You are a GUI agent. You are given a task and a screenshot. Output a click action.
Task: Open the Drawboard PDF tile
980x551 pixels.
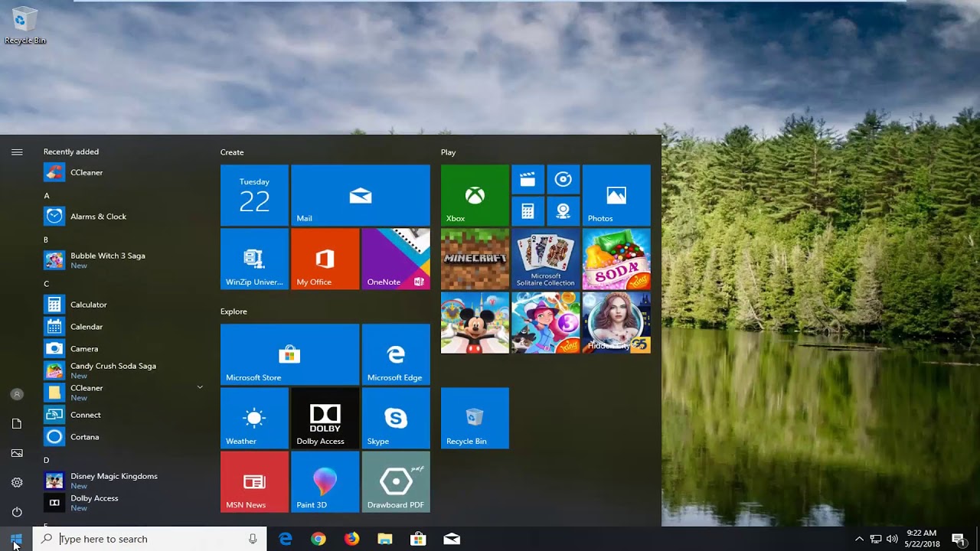pyautogui.click(x=396, y=481)
